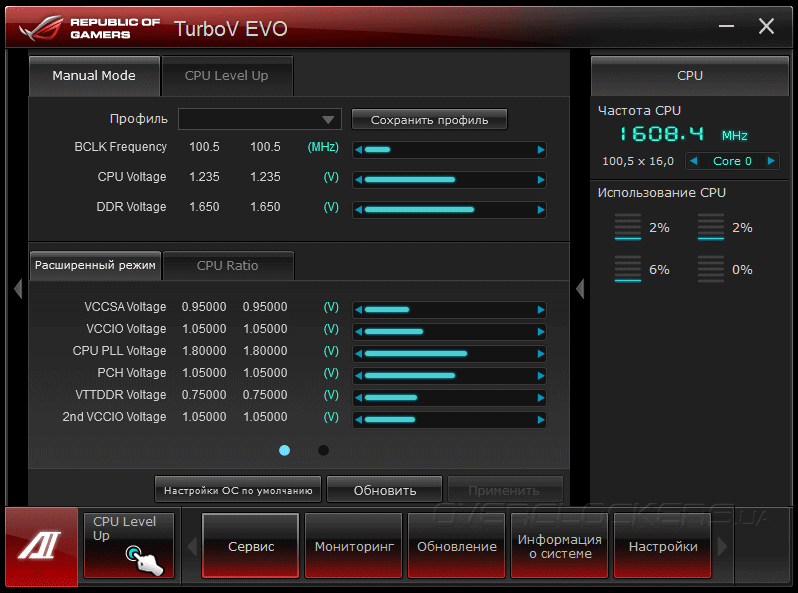
Task: Open the CPU Ratio tab
Action: click(x=228, y=266)
